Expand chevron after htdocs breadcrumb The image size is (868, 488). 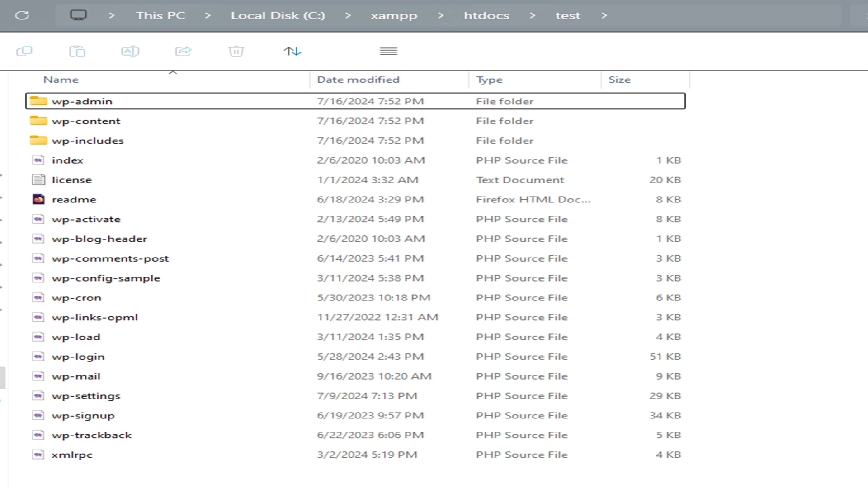pyautogui.click(x=532, y=15)
